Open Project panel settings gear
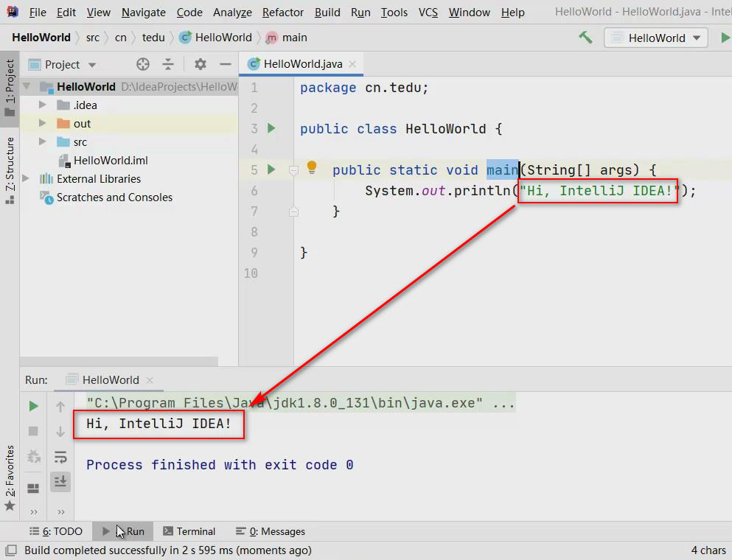Viewport: 732px width, 560px height. tap(200, 64)
